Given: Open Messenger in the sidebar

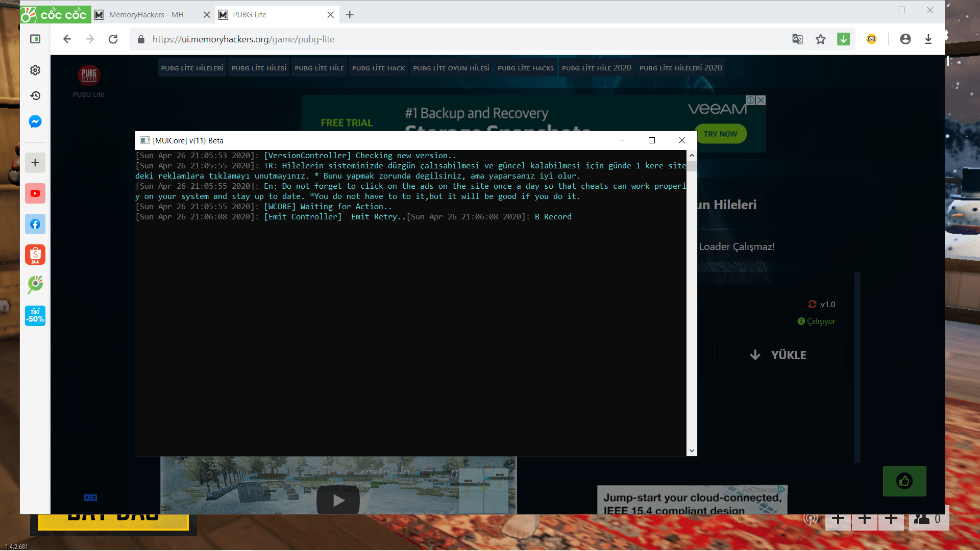Looking at the screenshot, I should (x=35, y=121).
